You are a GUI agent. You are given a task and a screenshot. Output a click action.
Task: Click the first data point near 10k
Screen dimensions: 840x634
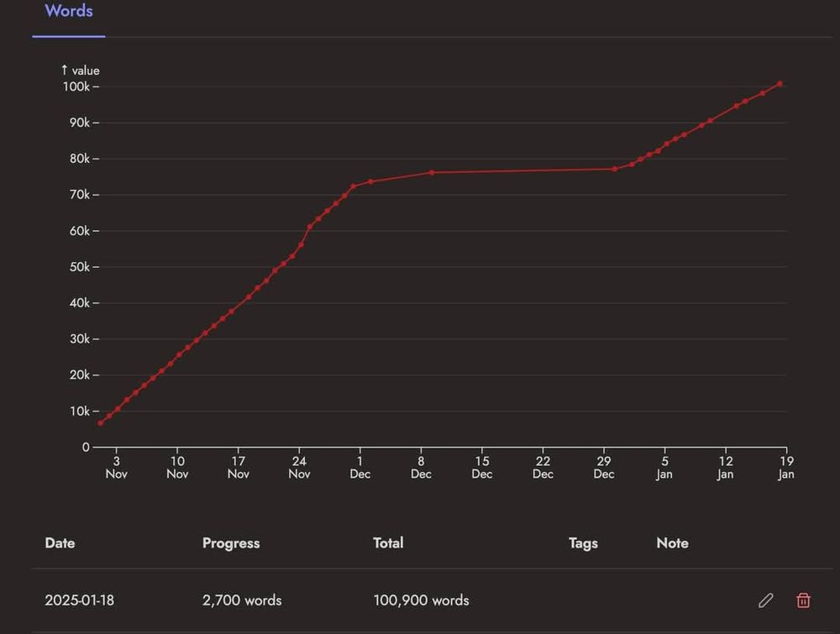pos(100,423)
